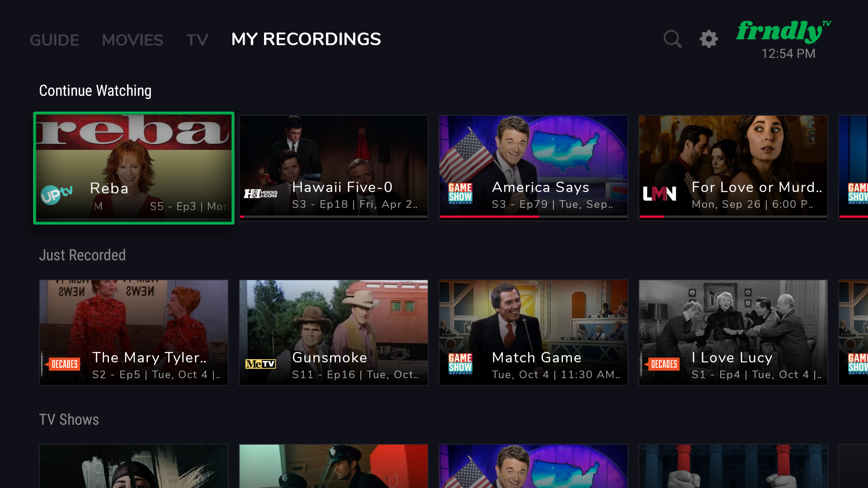
Task: Click the Game Show Network logo on America Says
Action: (460, 195)
